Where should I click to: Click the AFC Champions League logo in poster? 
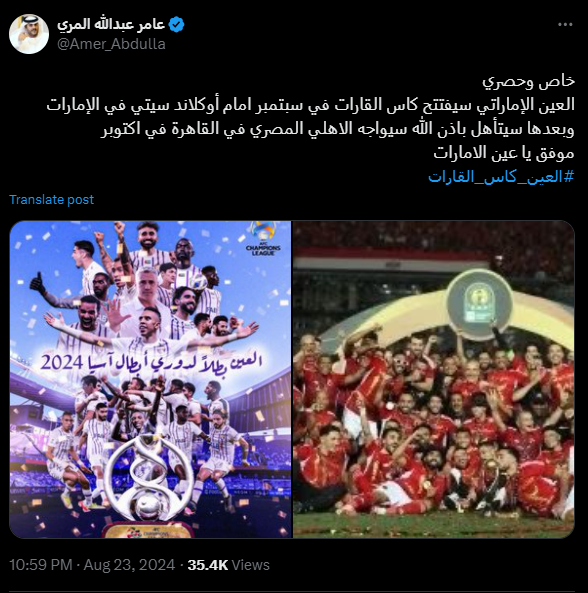[263, 239]
